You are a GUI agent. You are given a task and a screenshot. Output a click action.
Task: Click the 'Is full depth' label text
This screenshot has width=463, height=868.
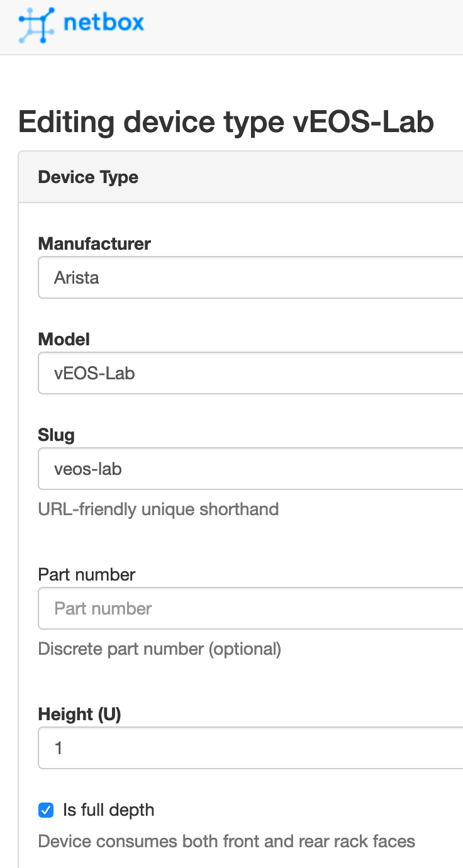click(x=108, y=810)
